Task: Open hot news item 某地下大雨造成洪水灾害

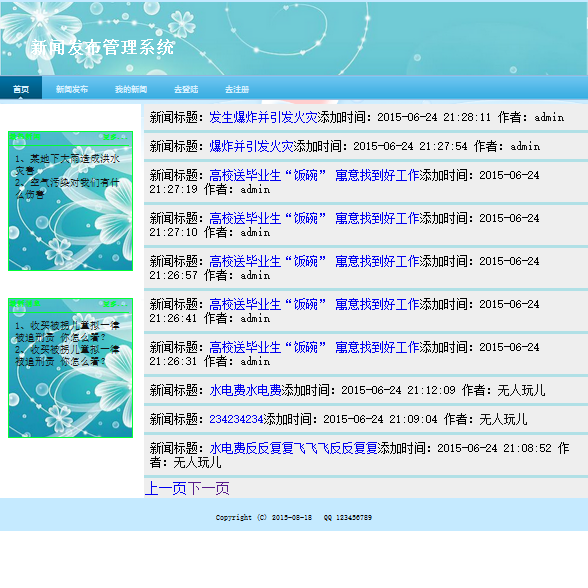Action: [x=68, y=165]
